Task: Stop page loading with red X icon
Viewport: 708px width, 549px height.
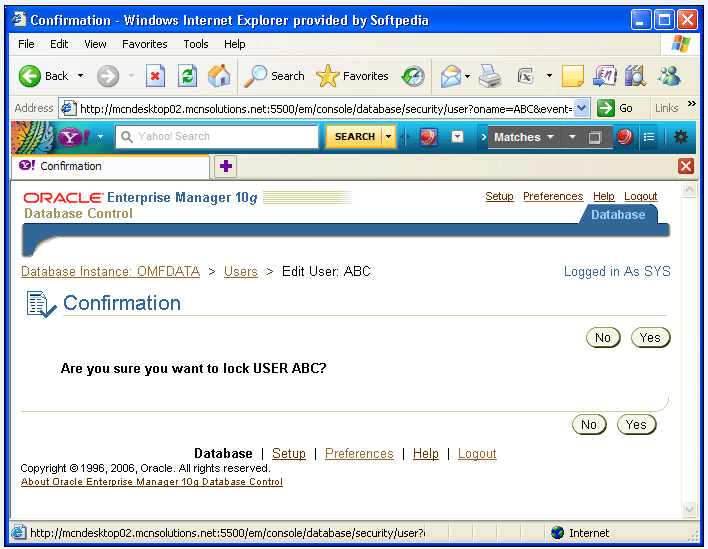Action: (155, 76)
